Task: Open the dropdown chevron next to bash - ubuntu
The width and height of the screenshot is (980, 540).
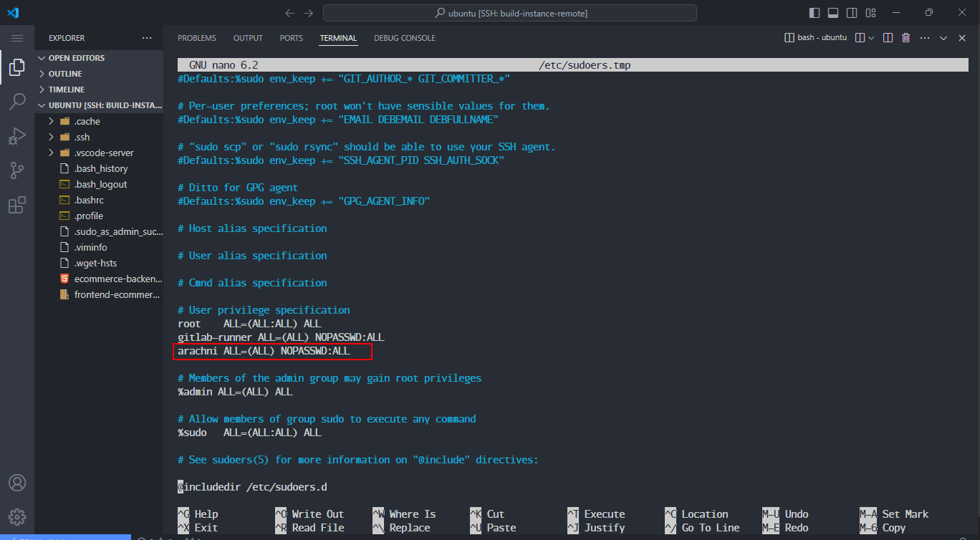Action: click(x=871, y=38)
